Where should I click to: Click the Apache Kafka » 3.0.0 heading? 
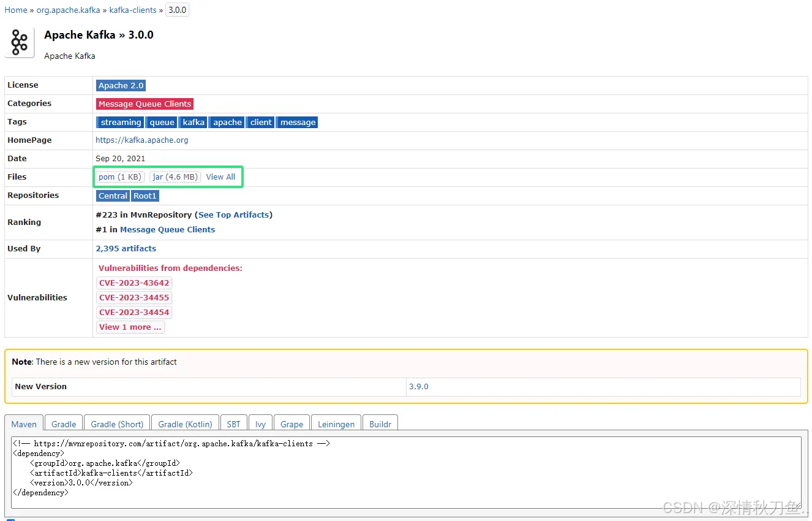click(99, 35)
